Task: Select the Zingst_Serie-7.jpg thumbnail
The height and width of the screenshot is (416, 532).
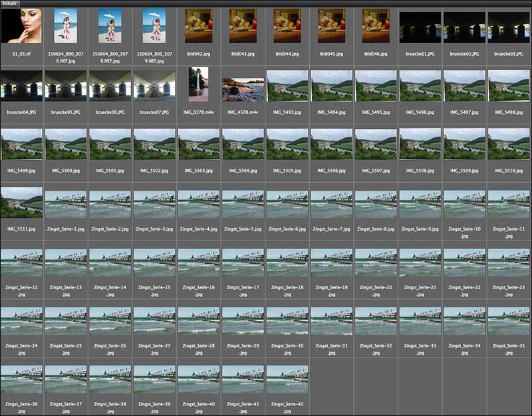Action: click(x=331, y=204)
